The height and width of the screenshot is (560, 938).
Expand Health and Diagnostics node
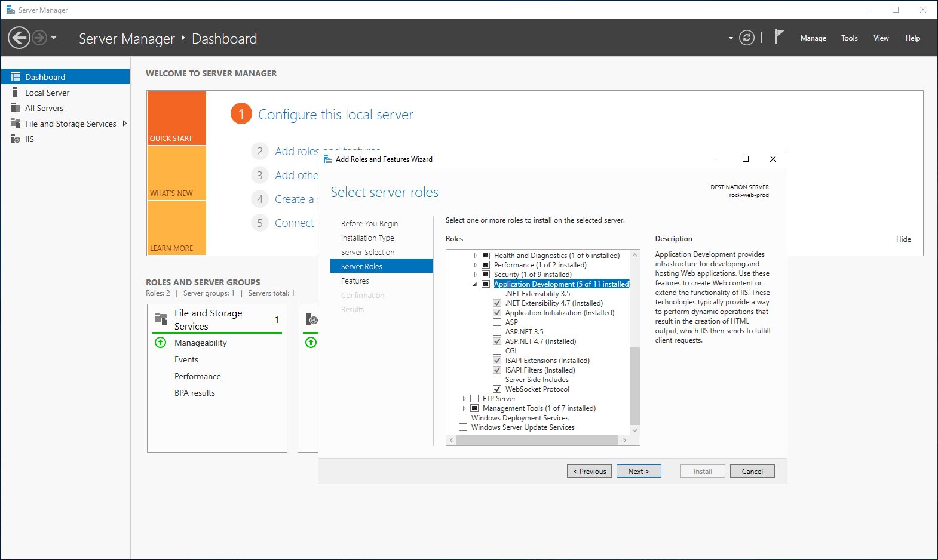(x=476, y=256)
